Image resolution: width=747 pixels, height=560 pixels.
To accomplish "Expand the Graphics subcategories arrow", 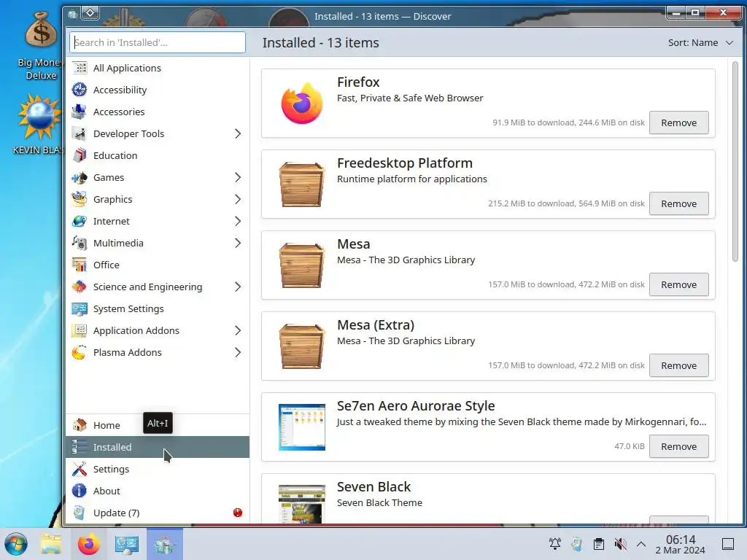I will point(238,200).
